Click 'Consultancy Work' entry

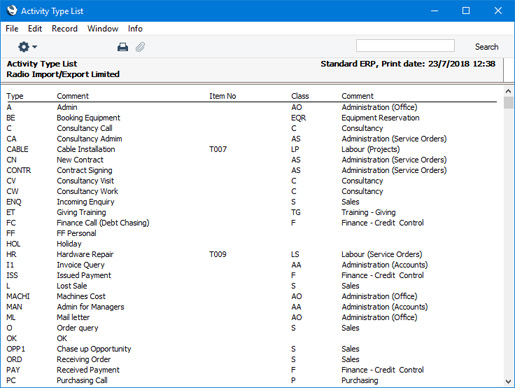pos(87,191)
